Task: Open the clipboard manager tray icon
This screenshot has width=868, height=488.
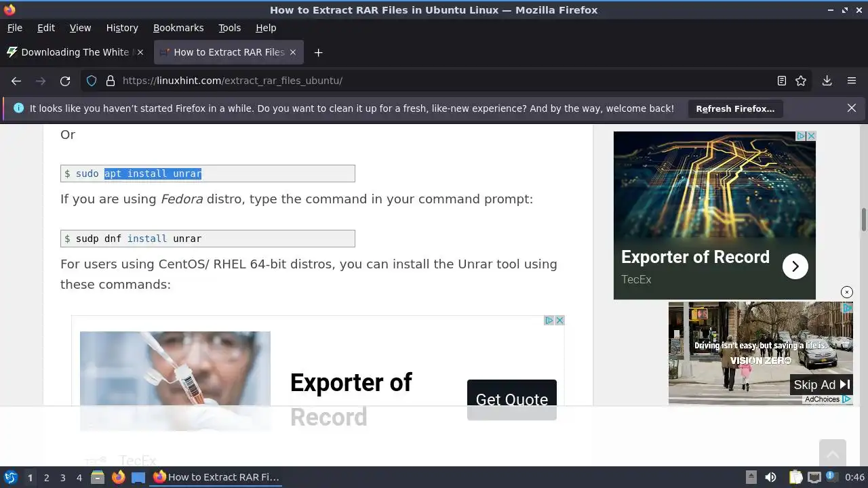Action: pos(795,477)
